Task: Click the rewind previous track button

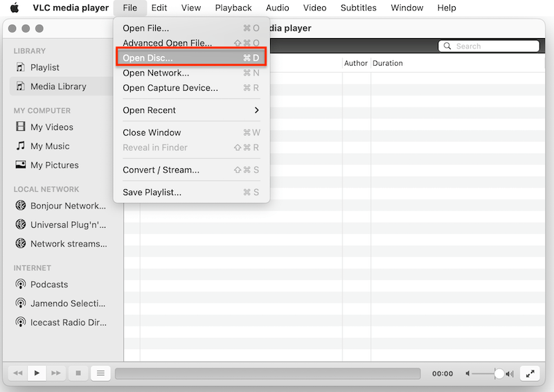Action: coord(17,373)
